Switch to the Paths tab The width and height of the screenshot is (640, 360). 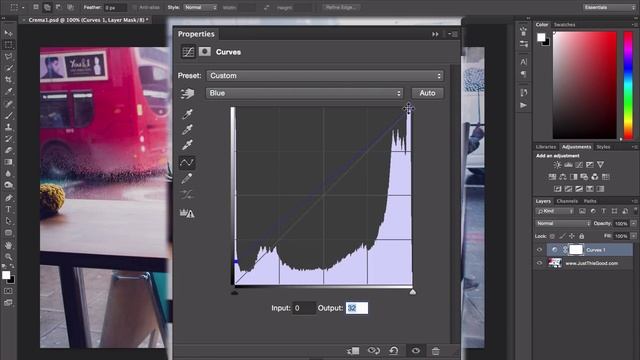point(590,201)
